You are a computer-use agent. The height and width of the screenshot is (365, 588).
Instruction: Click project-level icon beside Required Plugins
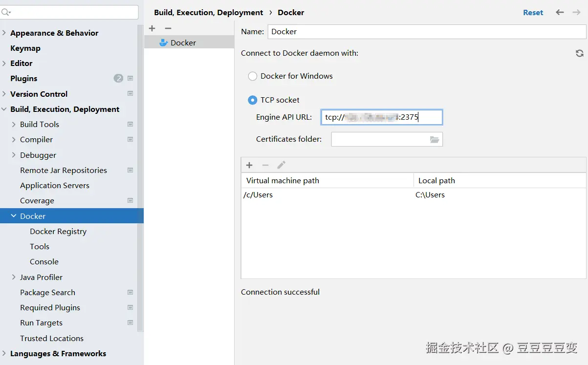click(131, 307)
